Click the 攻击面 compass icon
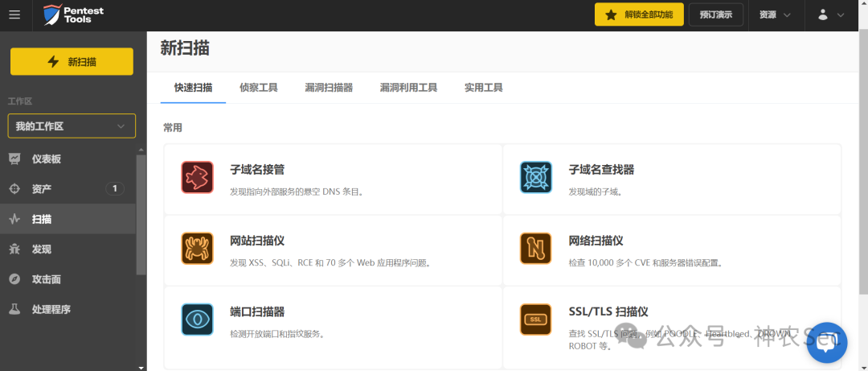The width and height of the screenshot is (868, 371). (x=14, y=279)
